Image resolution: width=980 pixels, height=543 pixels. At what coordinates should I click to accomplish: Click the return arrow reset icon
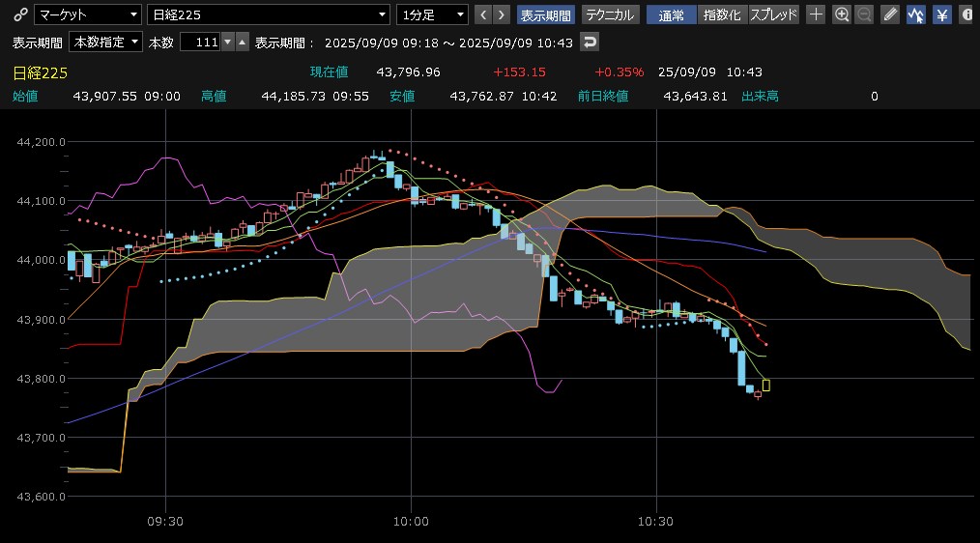tap(590, 42)
